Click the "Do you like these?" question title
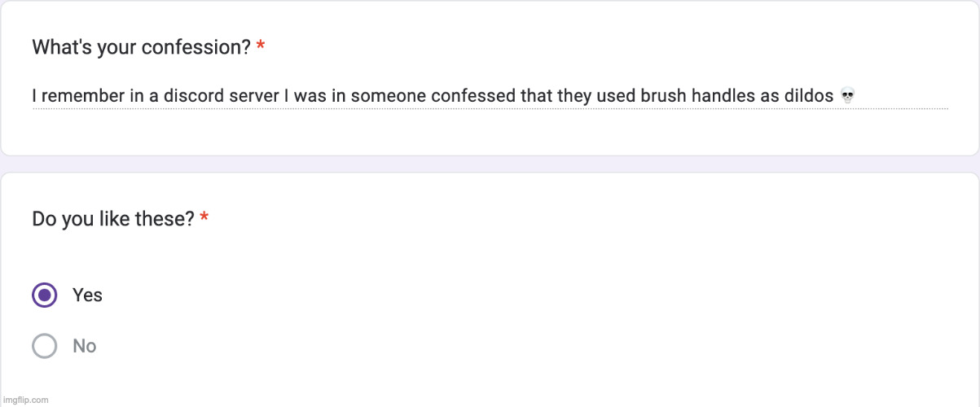The width and height of the screenshot is (980, 407). [112, 219]
